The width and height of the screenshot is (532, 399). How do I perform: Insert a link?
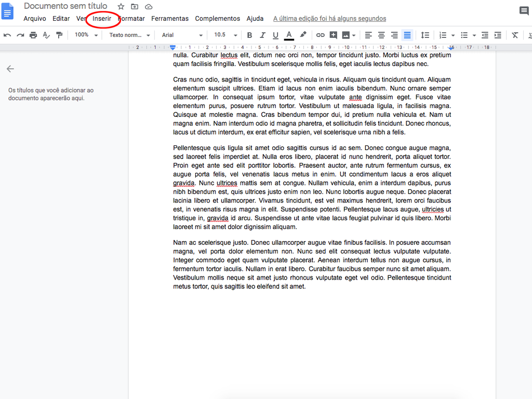[x=320, y=35]
